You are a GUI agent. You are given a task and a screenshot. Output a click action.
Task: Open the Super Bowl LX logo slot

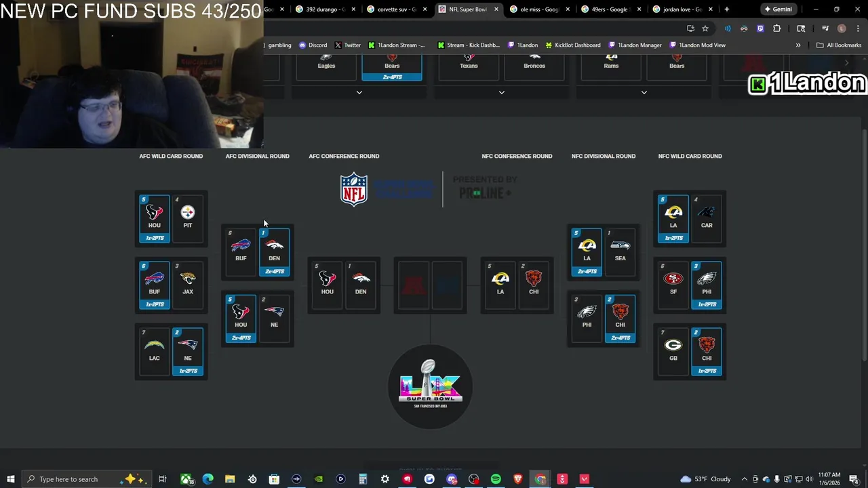[x=430, y=386]
